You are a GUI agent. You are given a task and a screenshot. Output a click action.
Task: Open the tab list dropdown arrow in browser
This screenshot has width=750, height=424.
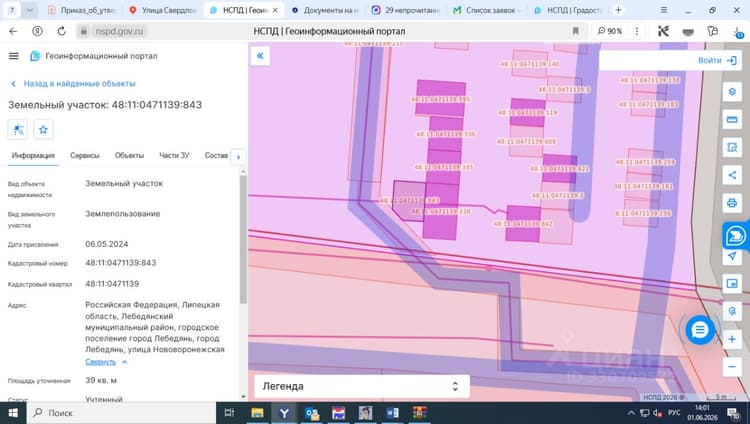pos(29,10)
